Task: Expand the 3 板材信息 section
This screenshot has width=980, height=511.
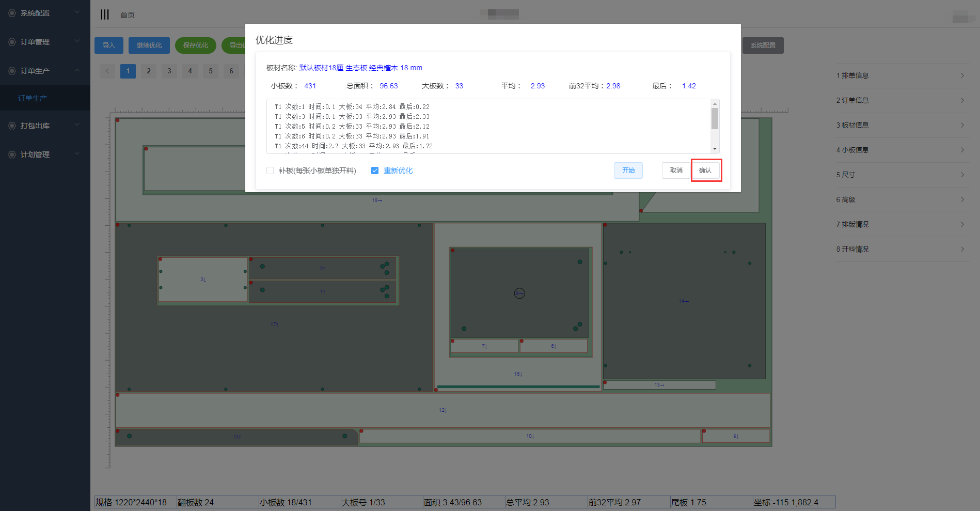Action: click(901, 125)
